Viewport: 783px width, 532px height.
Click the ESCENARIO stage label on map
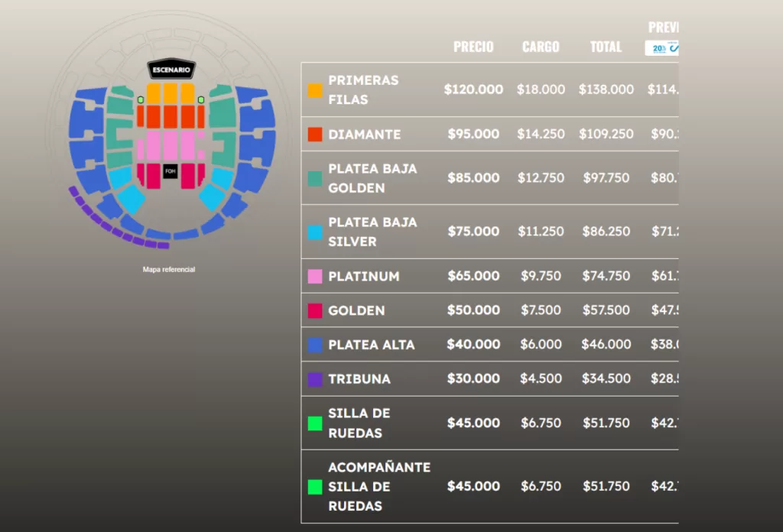[171, 70]
